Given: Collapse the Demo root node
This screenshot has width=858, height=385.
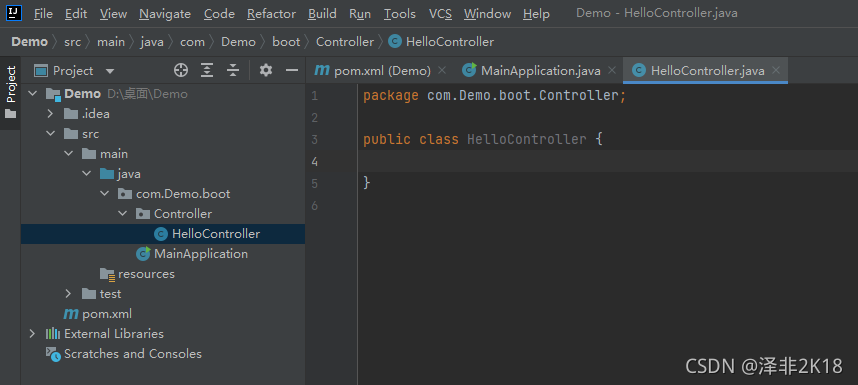Looking at the screenshot, I should pos(33,94).
